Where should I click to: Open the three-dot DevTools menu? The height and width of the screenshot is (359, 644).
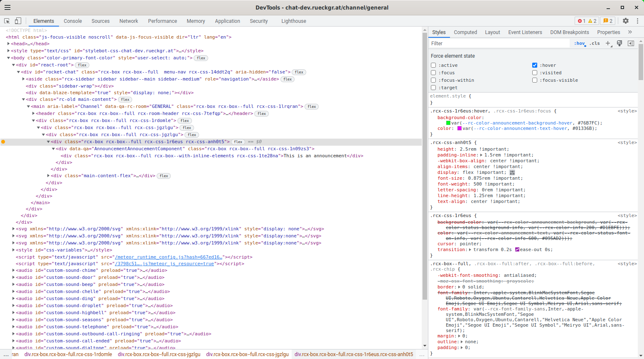638,20
